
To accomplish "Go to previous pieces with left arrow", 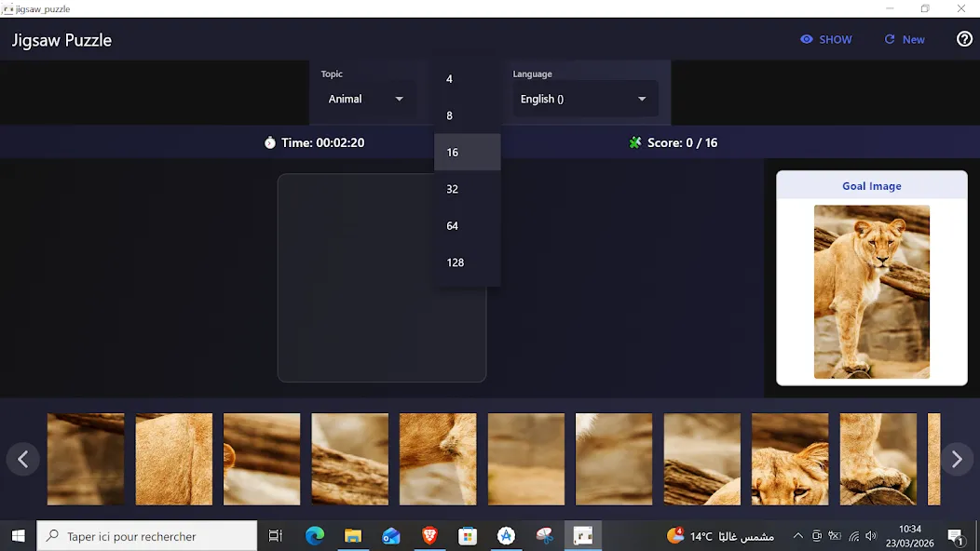I will [x=23, y=459].
